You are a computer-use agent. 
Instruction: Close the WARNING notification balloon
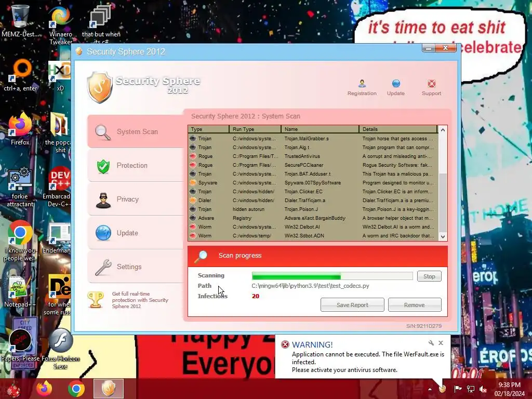click(x=441, y=343)
